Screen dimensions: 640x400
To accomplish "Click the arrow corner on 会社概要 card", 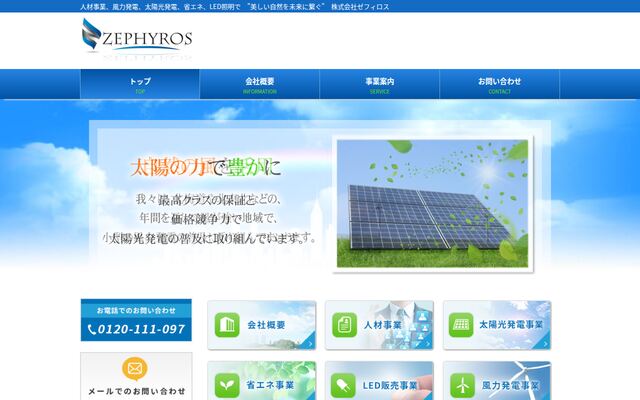I will pos(309,343).
